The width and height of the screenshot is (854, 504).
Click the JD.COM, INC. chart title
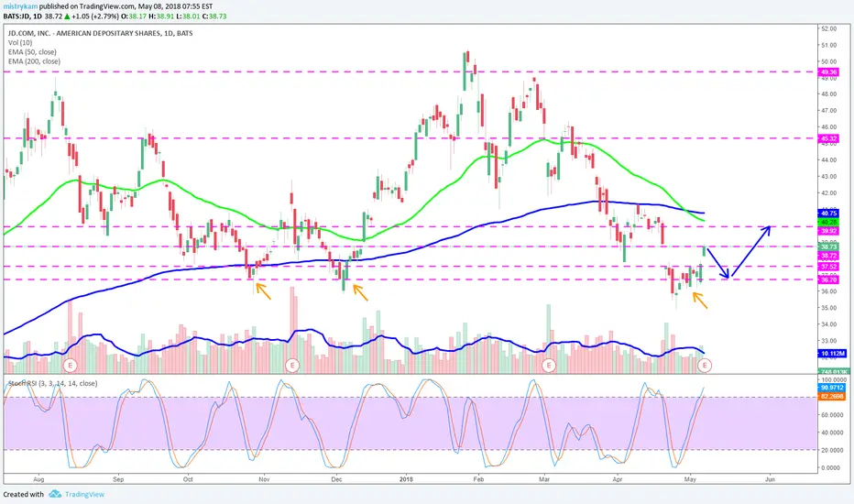[x=100, y=33]
